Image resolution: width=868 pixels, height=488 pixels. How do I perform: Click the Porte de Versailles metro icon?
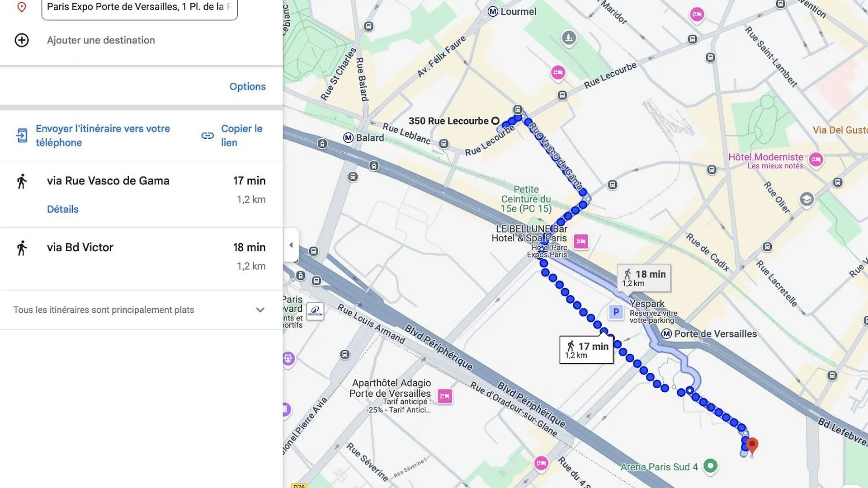coord(666,334)
